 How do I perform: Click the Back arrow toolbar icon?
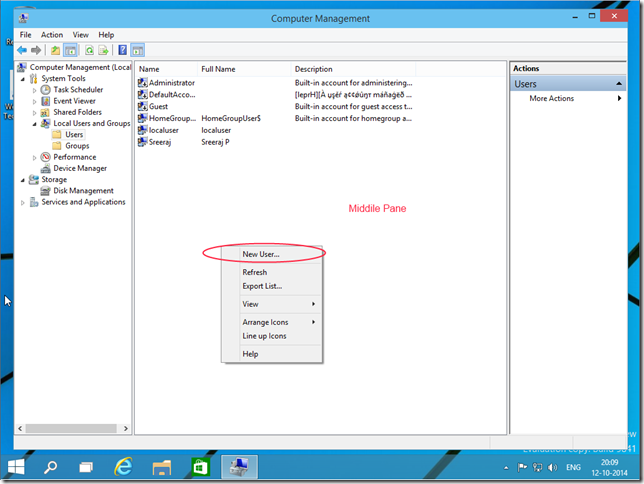coord(22,51)
